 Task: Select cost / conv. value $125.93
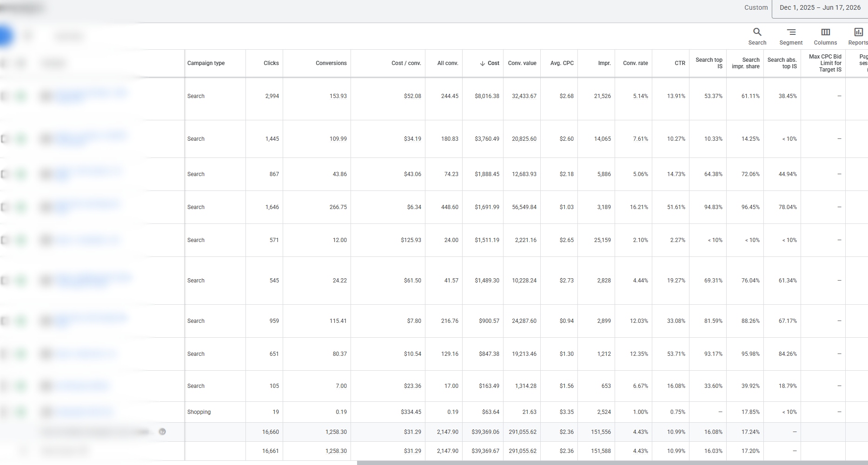(x=411, y=240)
